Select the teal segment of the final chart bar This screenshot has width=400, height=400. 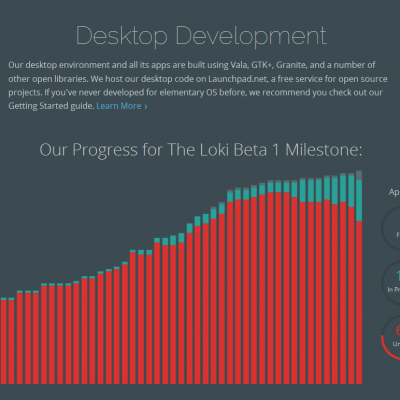pyautogui.click(x=359, y=200)
